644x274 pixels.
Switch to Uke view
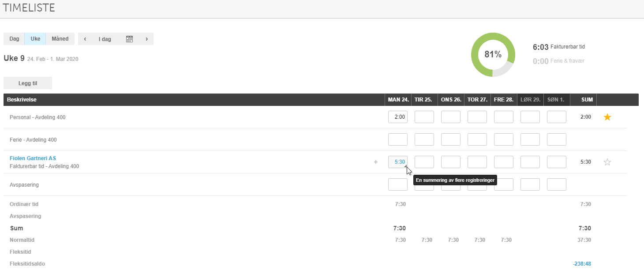point(35,39)
